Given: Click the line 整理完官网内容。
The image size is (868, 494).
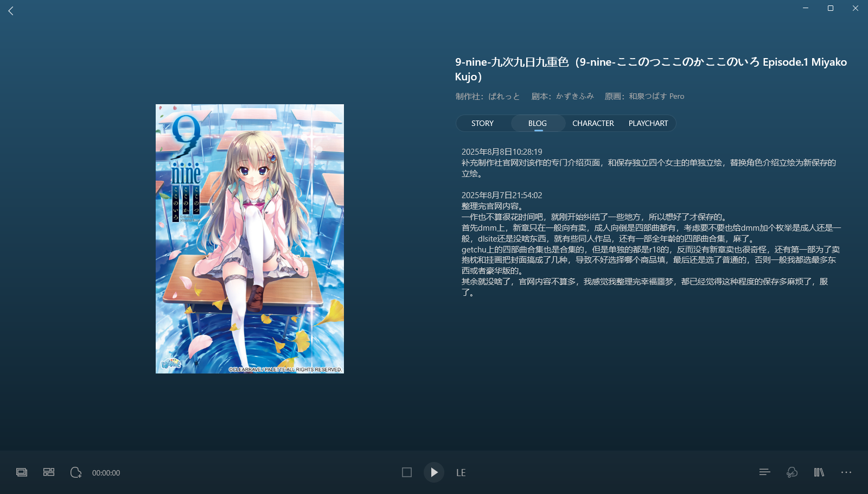Looking at the screenshot, I should pos(493,206).
